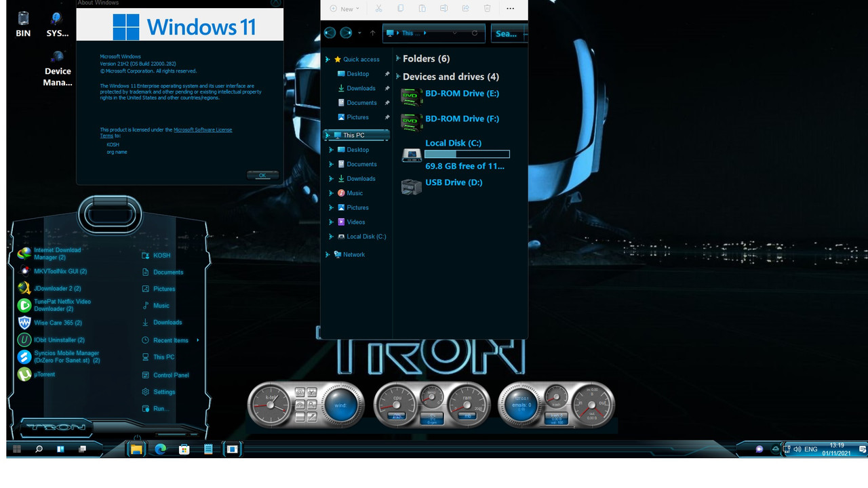The image size is (868, 488).
Task: Click the Paste icon in Explorer toolbar
Action: [x=422, y=9]
